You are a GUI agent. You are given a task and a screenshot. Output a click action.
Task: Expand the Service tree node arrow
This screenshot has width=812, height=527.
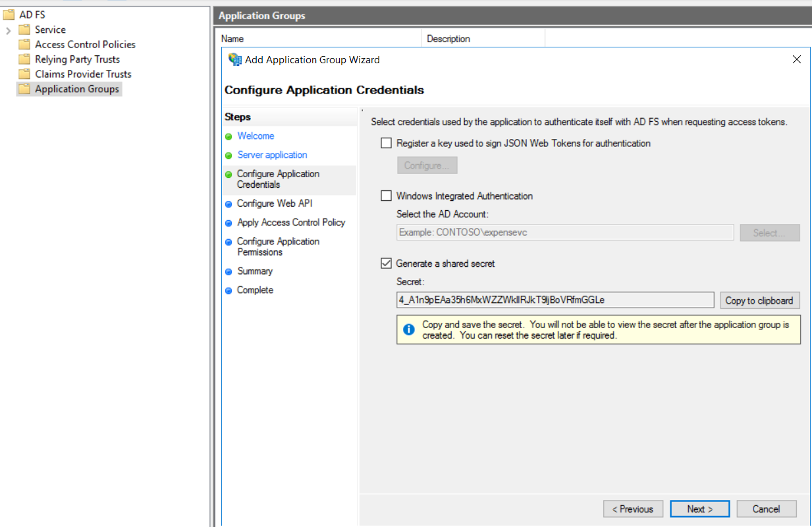click(9, 30)
